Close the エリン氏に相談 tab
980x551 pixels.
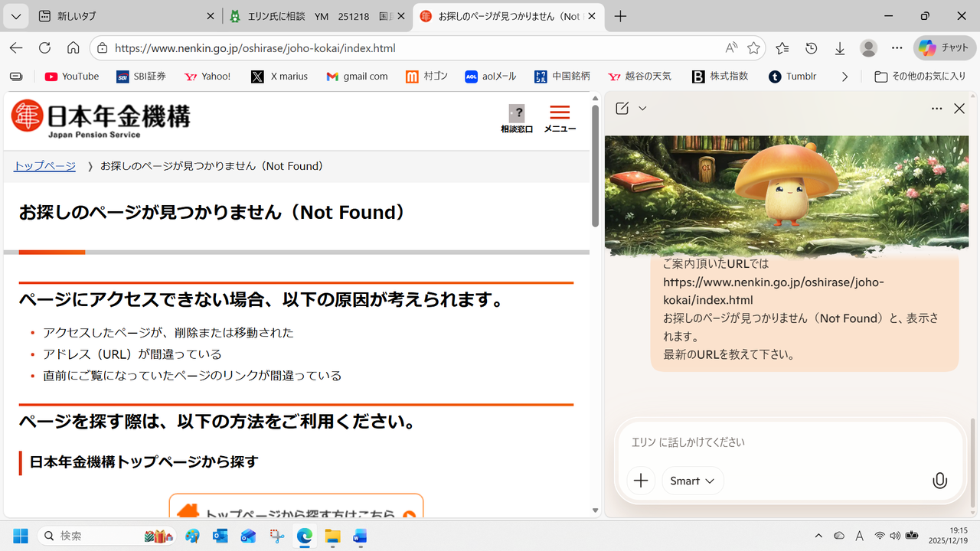(x=401, y=16)
